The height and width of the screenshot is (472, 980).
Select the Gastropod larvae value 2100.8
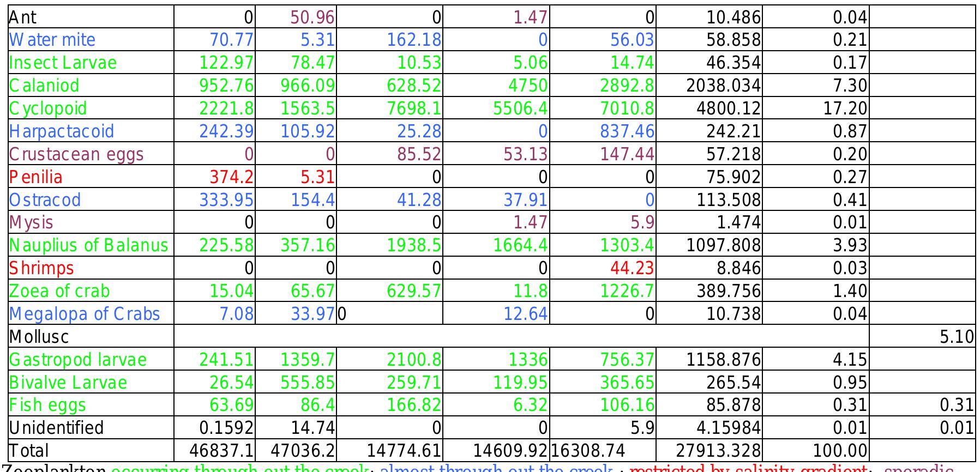pos(413,360)
